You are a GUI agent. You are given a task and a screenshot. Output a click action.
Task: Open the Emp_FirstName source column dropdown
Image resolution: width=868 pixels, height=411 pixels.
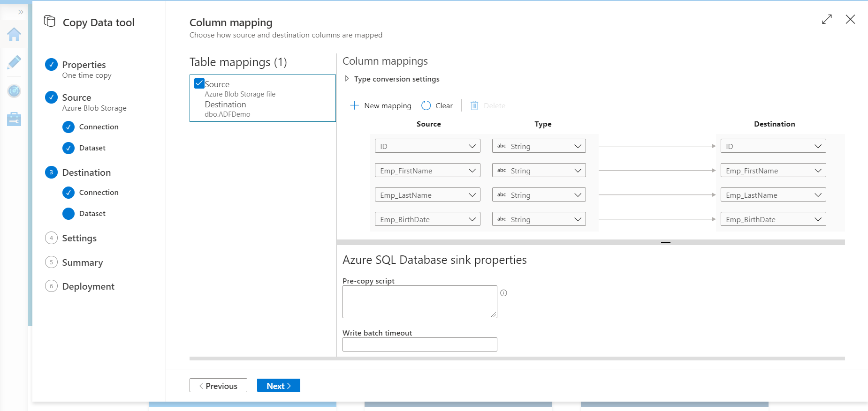(427, 171)
